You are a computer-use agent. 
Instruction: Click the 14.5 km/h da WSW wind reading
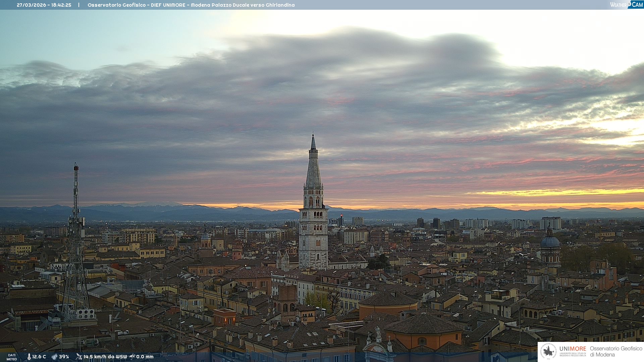(x=105, y=357)
